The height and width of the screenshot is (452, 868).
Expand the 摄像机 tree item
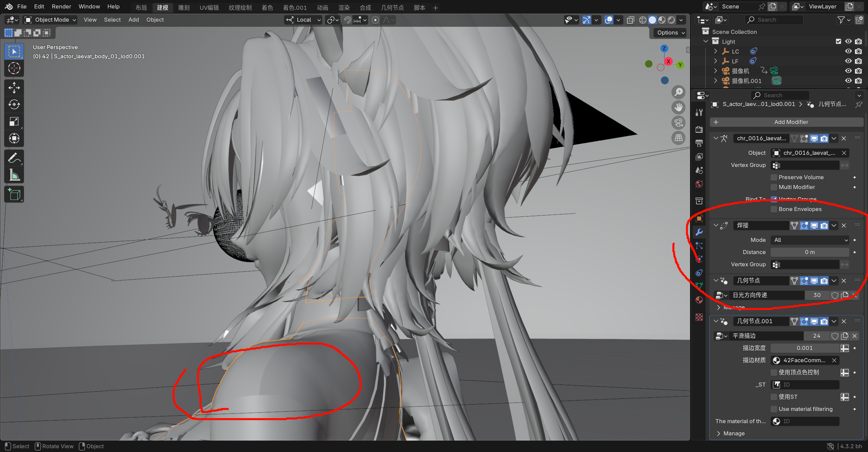tap(715, 71)
